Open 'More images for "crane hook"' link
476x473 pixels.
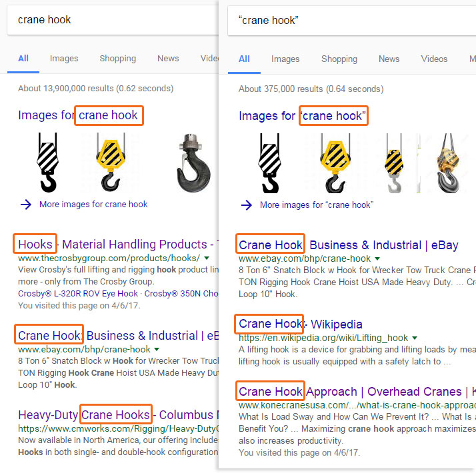[x=317, y=205]
